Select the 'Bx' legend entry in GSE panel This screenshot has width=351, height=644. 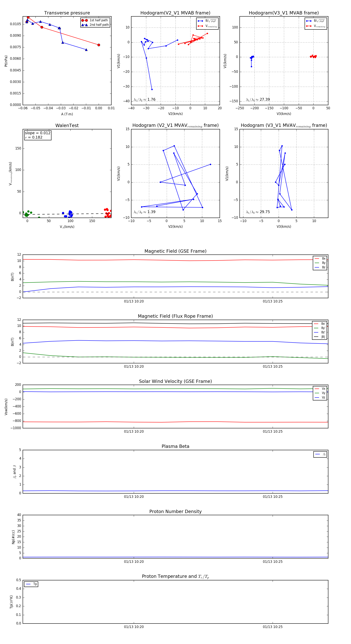tap(320, 259)
